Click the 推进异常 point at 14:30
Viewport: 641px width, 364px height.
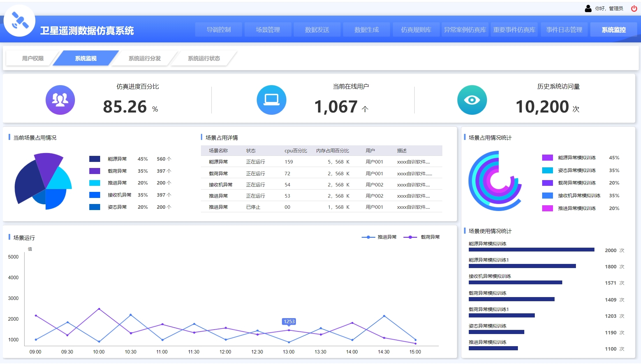point(384,316)
